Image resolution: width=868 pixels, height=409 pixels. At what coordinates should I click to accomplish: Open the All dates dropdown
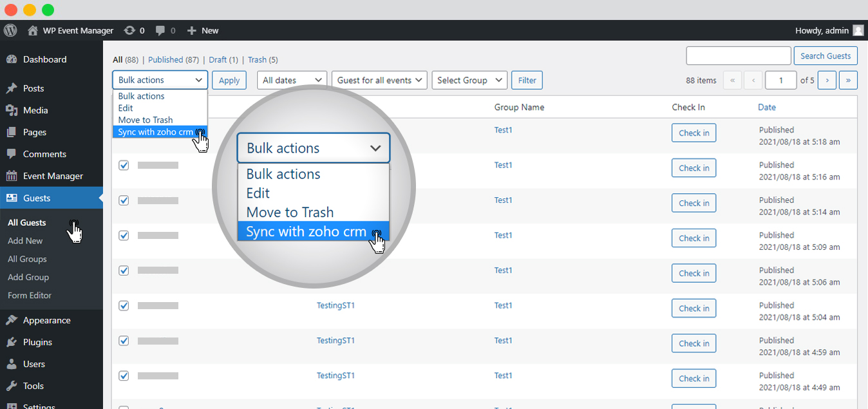tap(292, 80)
